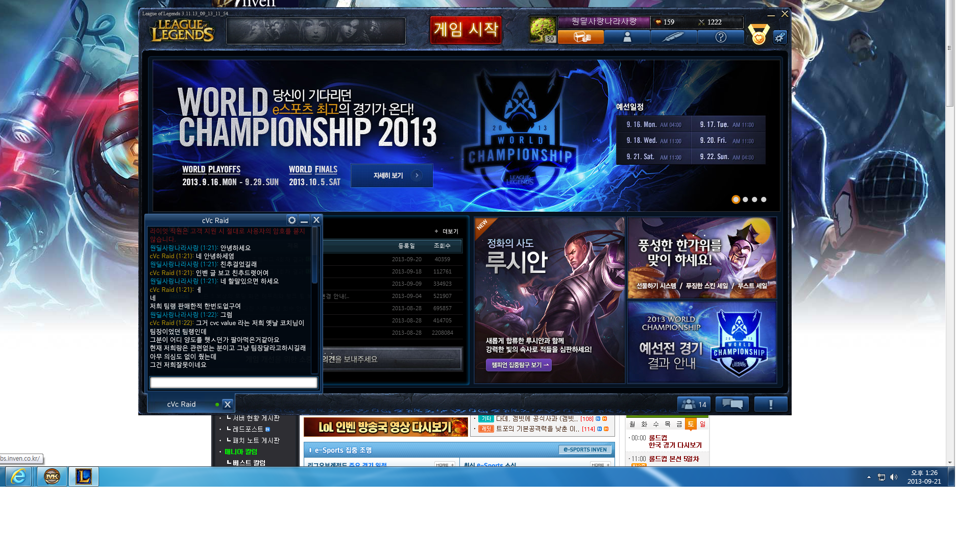The height and width of the screenshot is (551, 980).
Task: Click the volume speaker tray icon
Action: [894, 477]
